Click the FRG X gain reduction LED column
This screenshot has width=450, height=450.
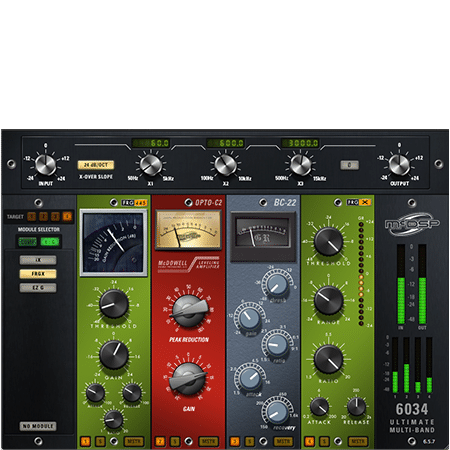coord(361,273)
